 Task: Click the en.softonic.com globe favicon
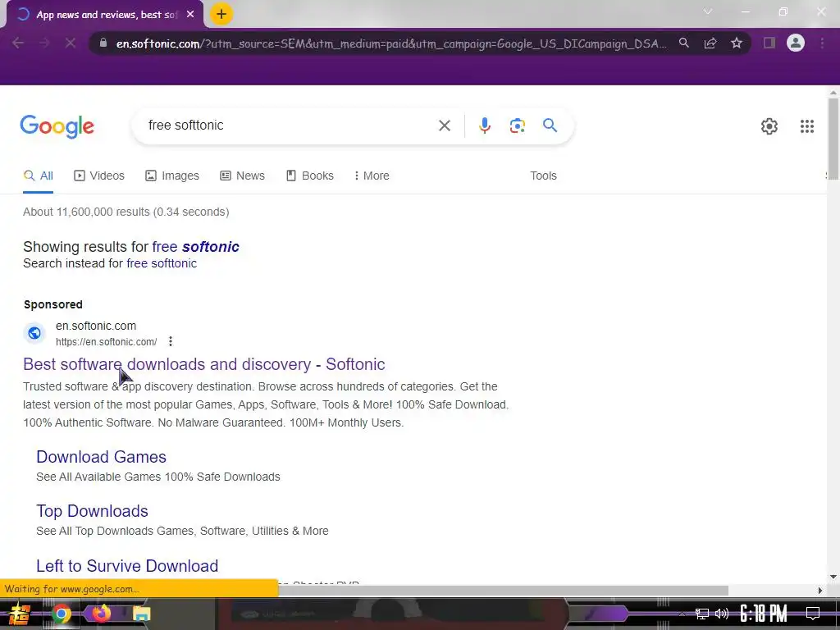click(x=34, y=333)
